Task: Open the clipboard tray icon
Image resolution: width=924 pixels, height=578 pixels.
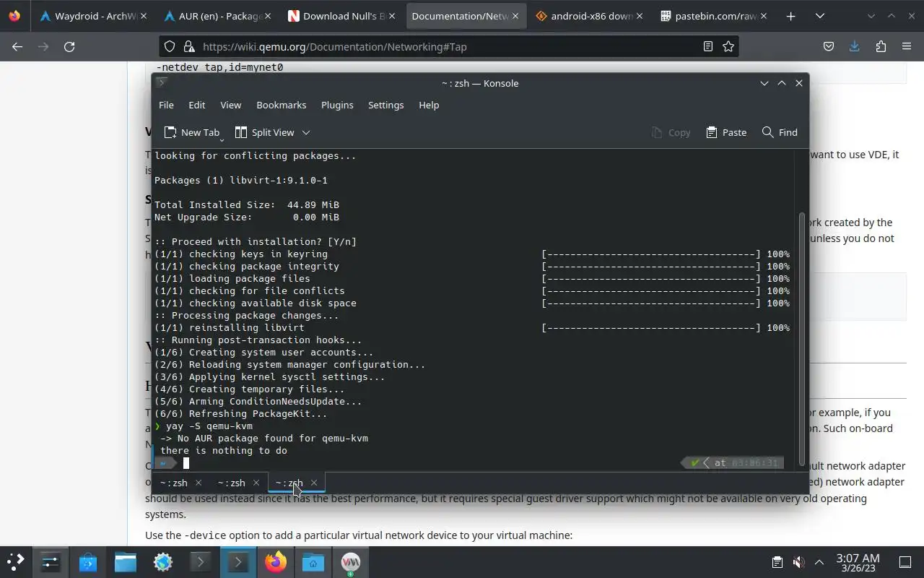Action: pyautogui.click(x=777, y=561)
